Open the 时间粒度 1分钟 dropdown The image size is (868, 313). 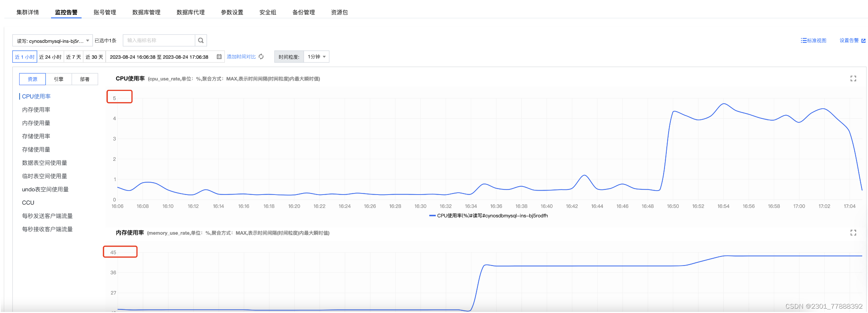316,57
